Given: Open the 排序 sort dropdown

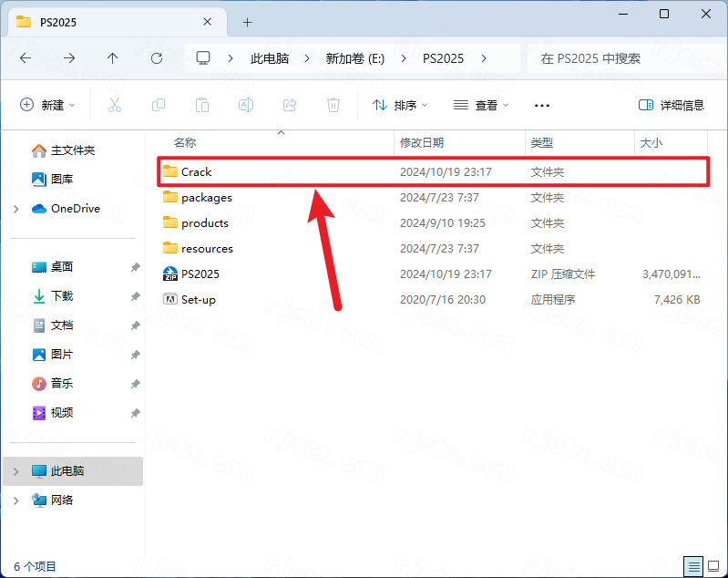Looking at the screenshot, I should (x=401, y=105).
